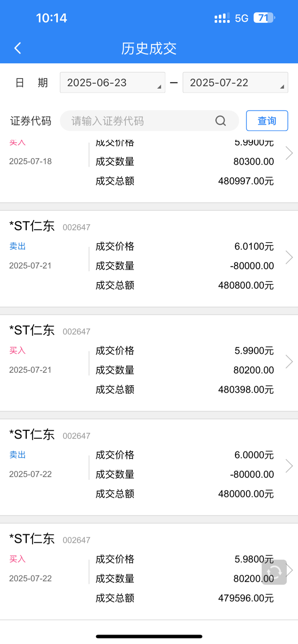Tap the 历史成交 page title

[149, 48]
